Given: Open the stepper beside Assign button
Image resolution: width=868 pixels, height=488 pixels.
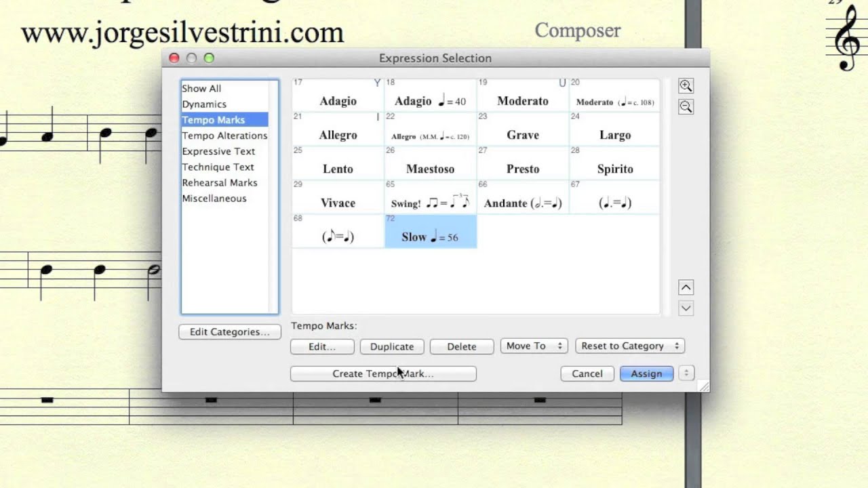Looking at the screenshot, I should (686, 373).
